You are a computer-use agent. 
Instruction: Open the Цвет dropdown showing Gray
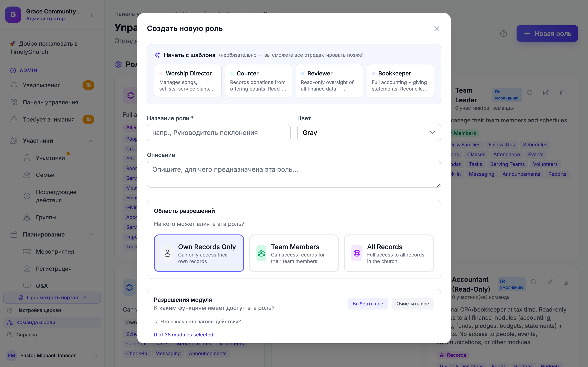(x=369, y=133)
